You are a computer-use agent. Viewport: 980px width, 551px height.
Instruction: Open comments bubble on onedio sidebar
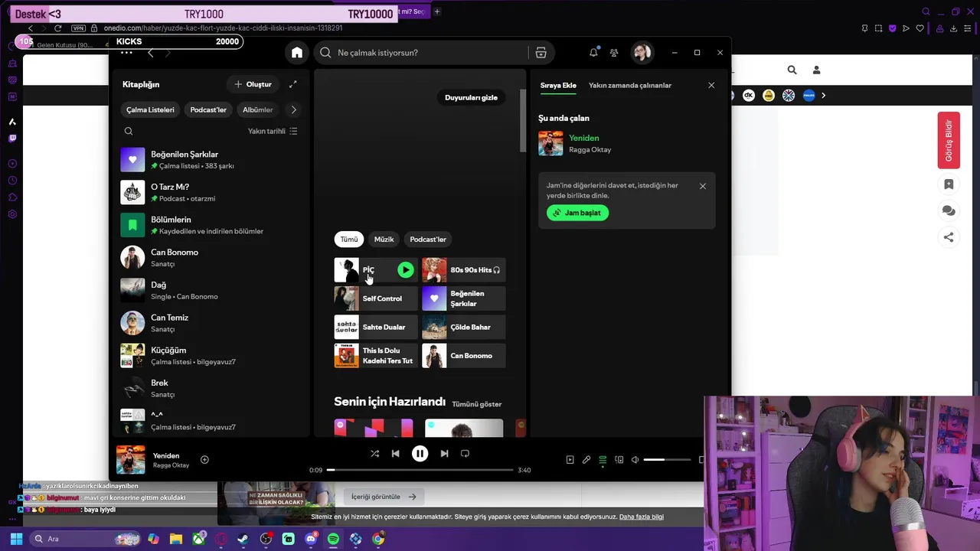point(949,210)
